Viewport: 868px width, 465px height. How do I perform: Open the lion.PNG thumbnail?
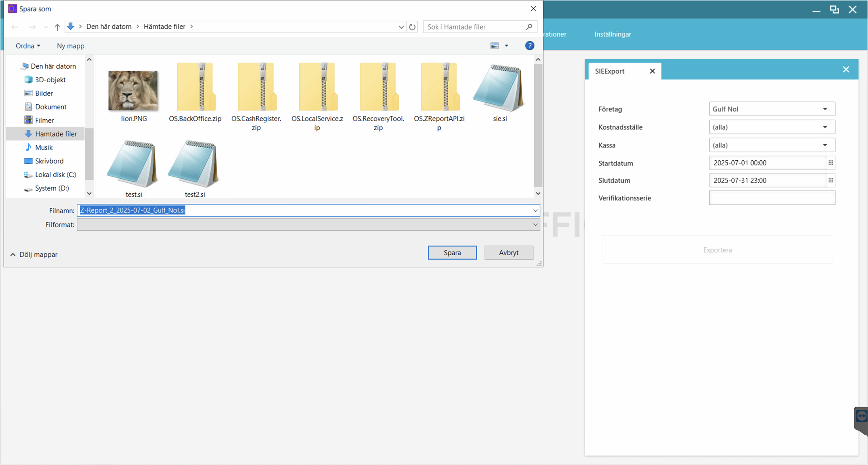click(x=133, y=91)
